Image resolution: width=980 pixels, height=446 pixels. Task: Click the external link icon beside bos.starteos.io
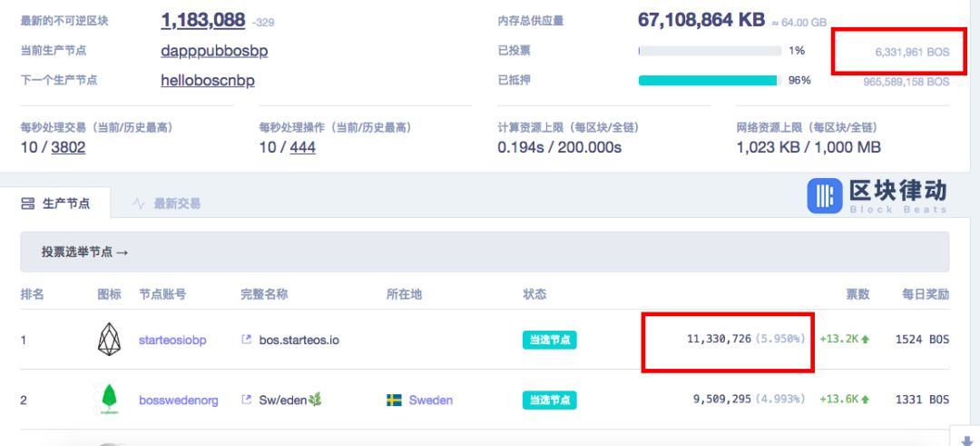tap(246, 340)
